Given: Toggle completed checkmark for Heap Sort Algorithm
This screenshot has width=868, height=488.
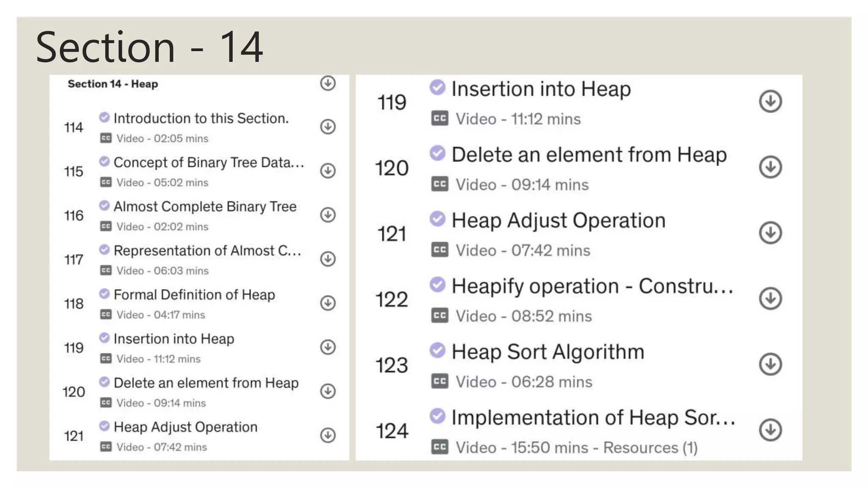Looking at the screenshot, I should [437, 350].
